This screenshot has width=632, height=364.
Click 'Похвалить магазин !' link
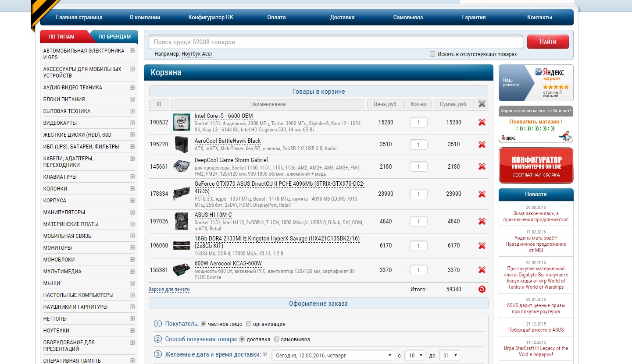coord(536,121)
